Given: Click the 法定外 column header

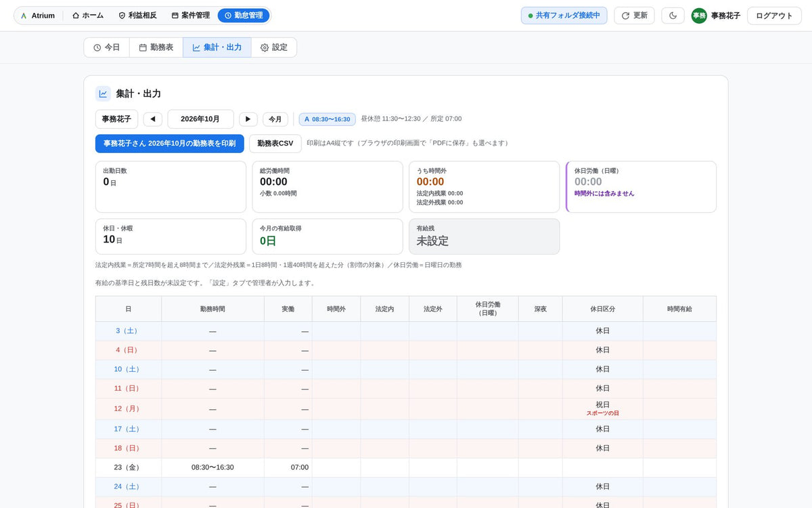Looking at the screenshot, I should click(433, 309).
